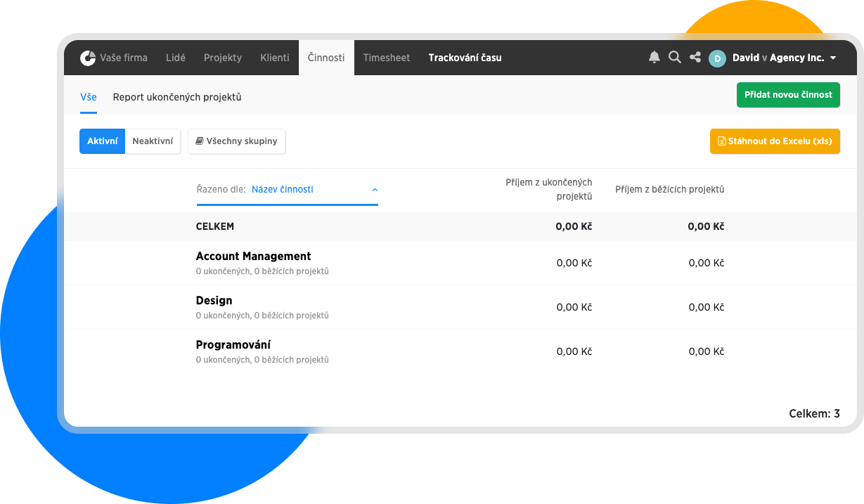The height and width of the screenshot is (504, 864).
Task: Click the company logo icon
Action: pos(88,58)
